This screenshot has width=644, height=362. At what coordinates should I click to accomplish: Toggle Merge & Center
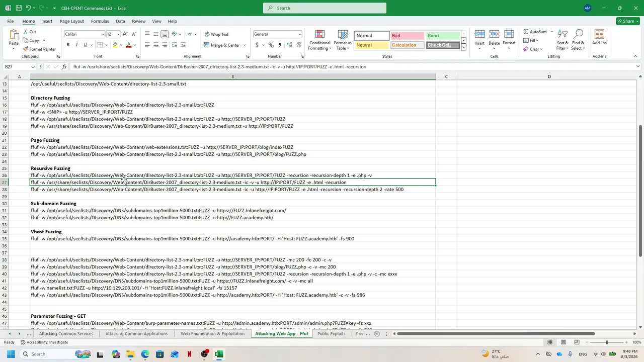[x=222, y=45]
